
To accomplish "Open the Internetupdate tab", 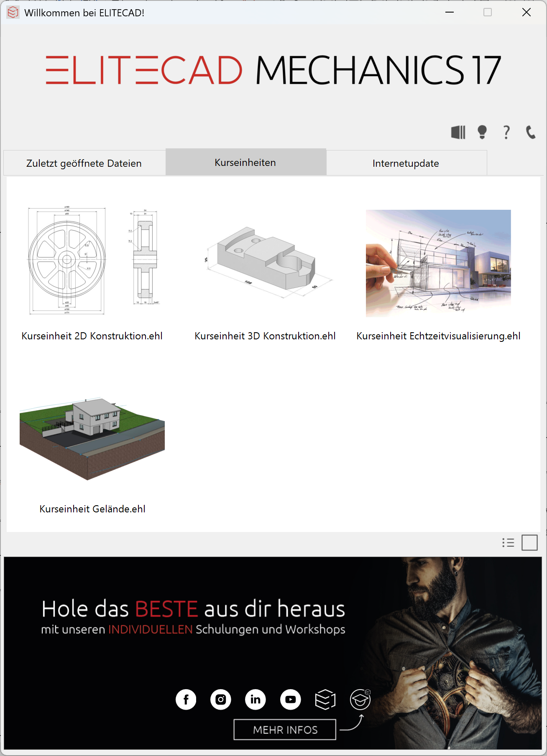I will pos(406,163).
